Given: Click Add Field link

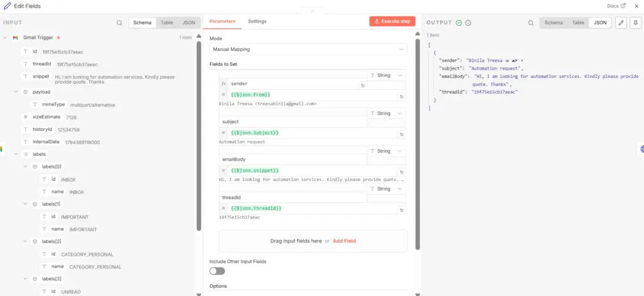Looking at the screenshot, I should [x=344, y=241].
